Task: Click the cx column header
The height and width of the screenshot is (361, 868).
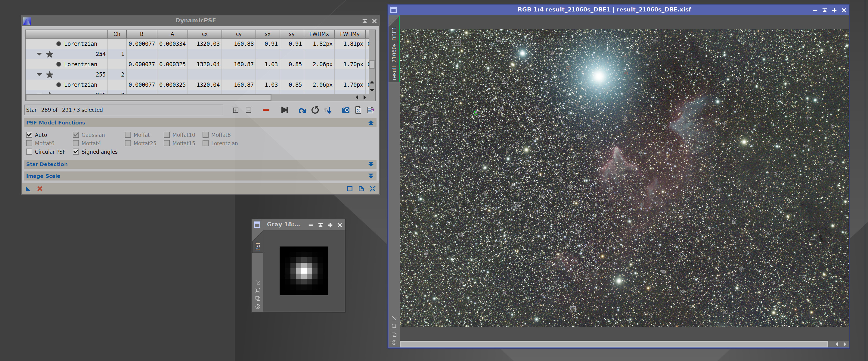Action: [205, 34]
